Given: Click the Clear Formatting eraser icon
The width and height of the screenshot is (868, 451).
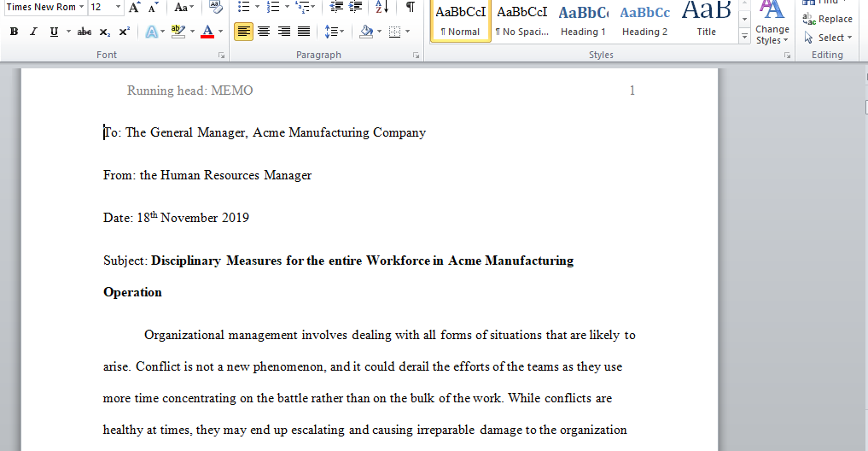Looking at the screenshot, I should [x=216, y=7].
